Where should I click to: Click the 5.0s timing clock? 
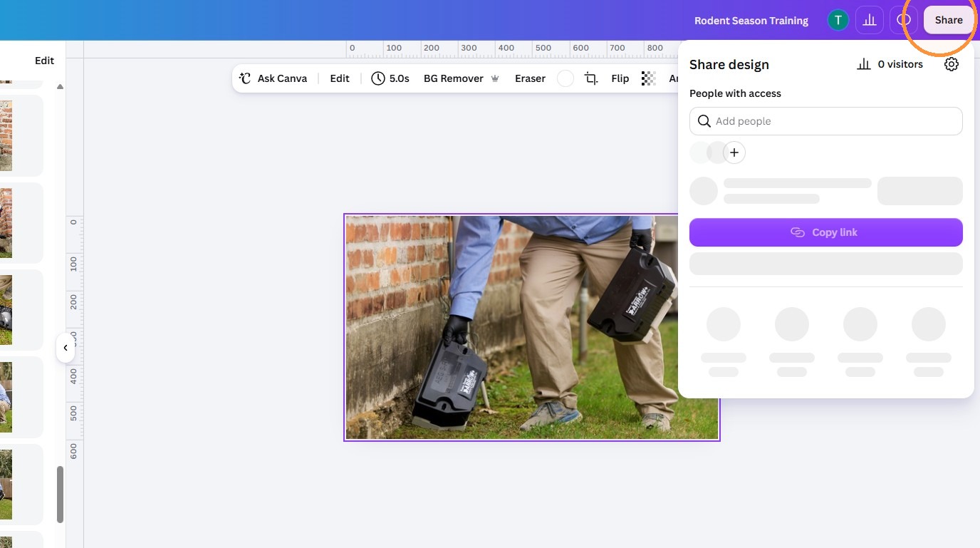click(390, 78)
